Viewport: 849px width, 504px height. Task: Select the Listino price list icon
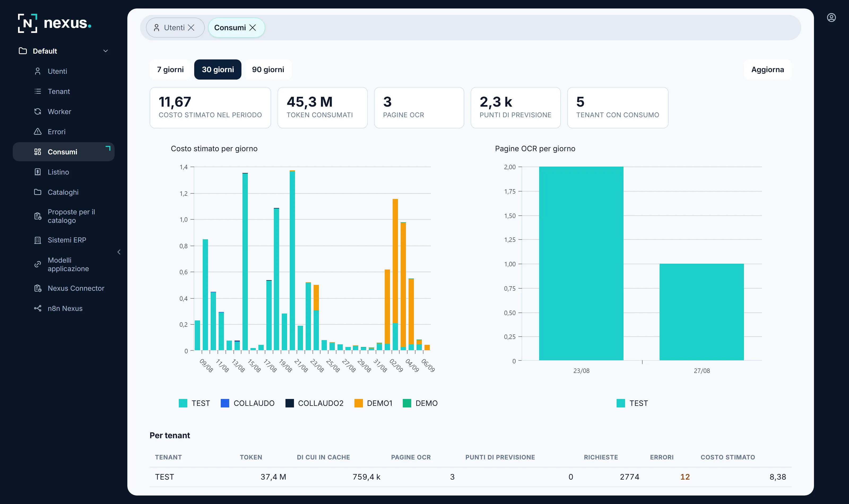38,172
